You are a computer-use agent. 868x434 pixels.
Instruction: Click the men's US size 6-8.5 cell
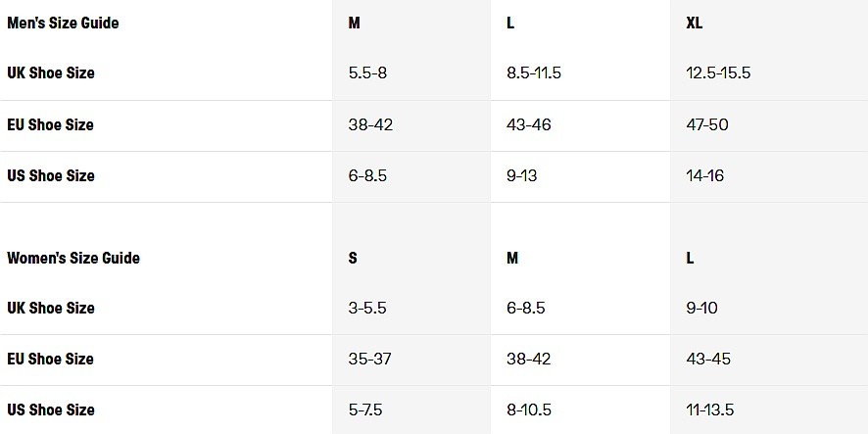click(367, 176)
